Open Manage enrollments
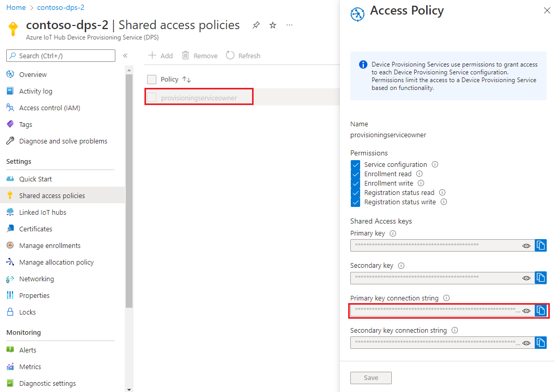 49,245
